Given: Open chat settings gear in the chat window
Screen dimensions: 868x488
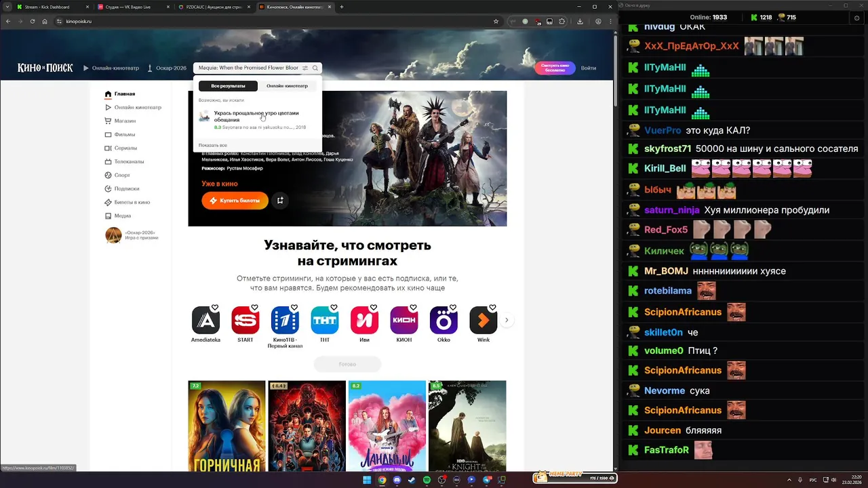Looking at the screenshot, I should (x=857, y=18).
